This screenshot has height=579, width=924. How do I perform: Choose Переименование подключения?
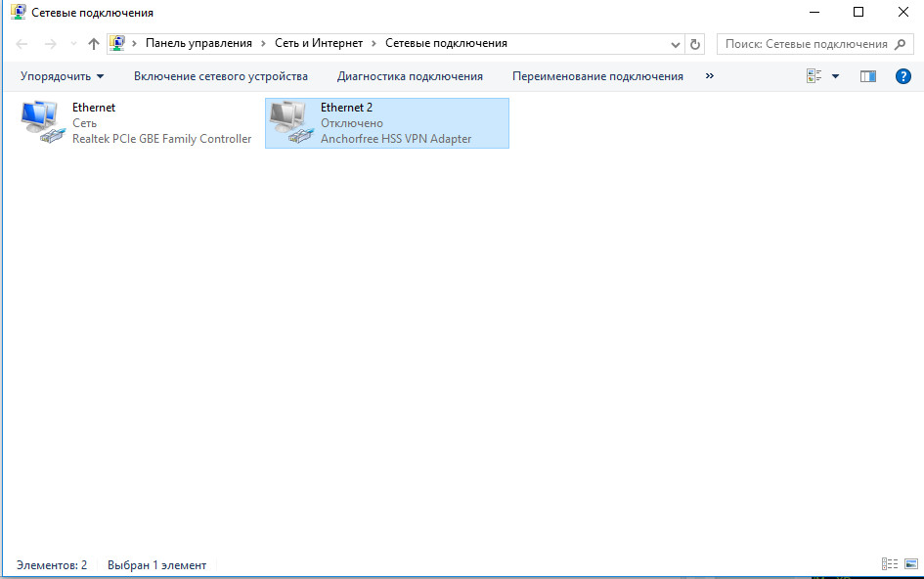(597, 76)
